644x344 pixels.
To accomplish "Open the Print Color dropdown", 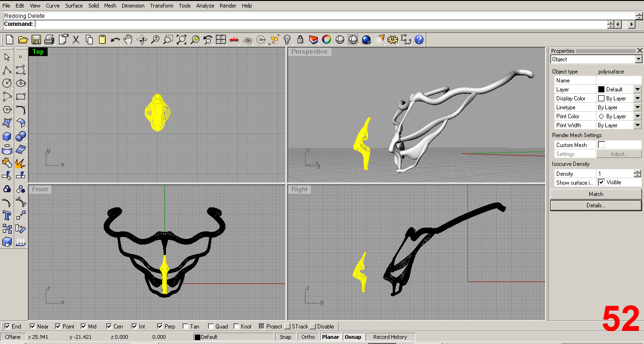I will (x=637, y=116).
